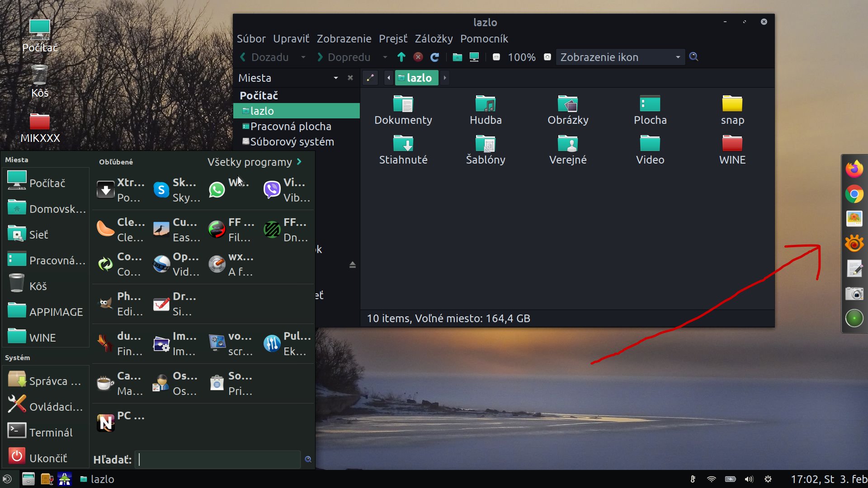
Task: Toggle location text entry pencil button
Action: coord(370,78)
